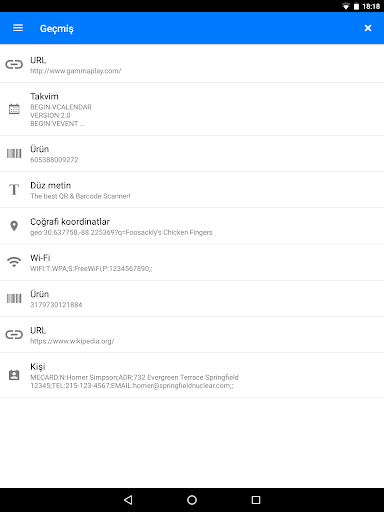
Task: Tap the Wi-Fi icon in the history list
Action: pyautogui.click(x=14, y=262)
